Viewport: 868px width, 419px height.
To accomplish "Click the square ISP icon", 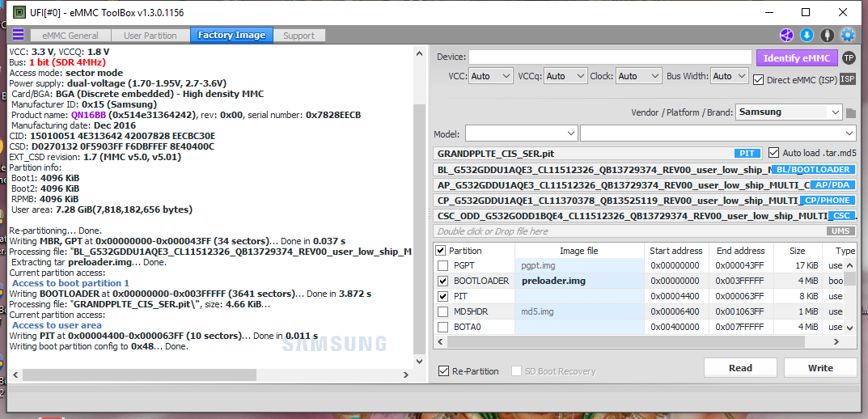I will coord(848,79).
